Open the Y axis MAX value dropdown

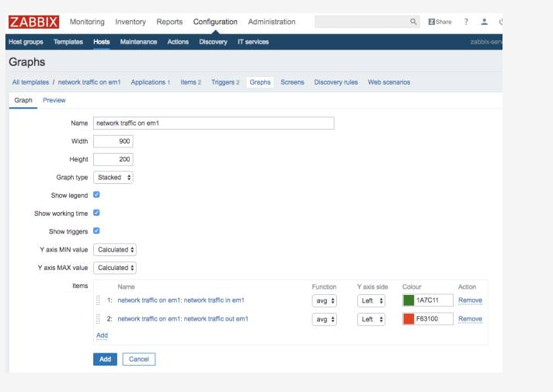click(115, 268)
